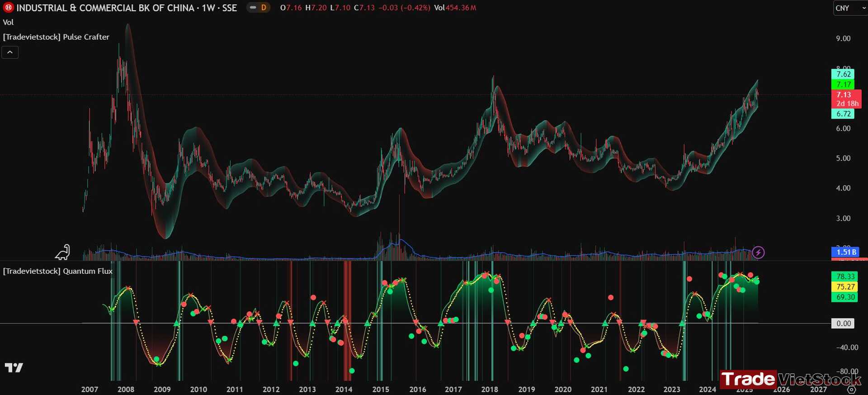Click the 5.00 price axis tick

coord(843,158)
